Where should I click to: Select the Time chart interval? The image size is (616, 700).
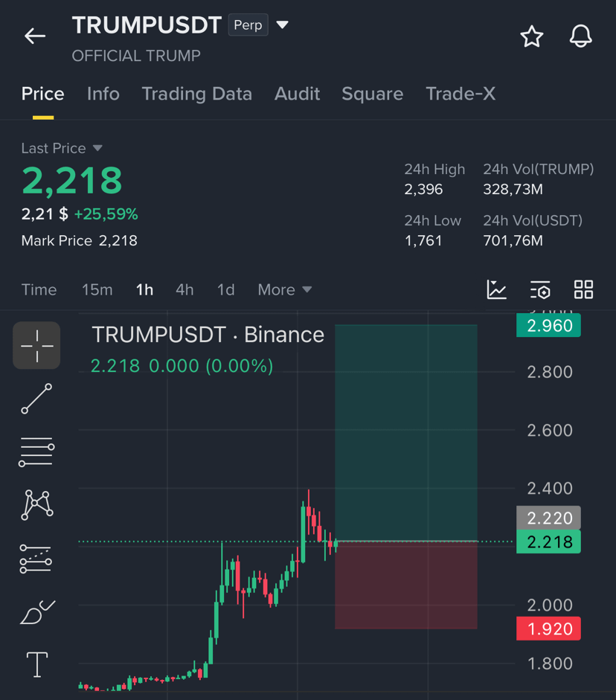[x=39, y=289]
